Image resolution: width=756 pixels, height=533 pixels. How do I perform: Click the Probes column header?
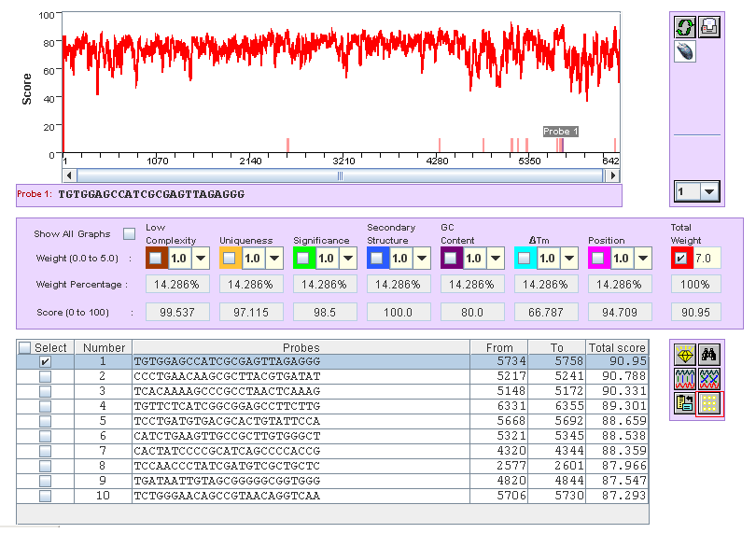pyautogui.click(x=301, y=347)
